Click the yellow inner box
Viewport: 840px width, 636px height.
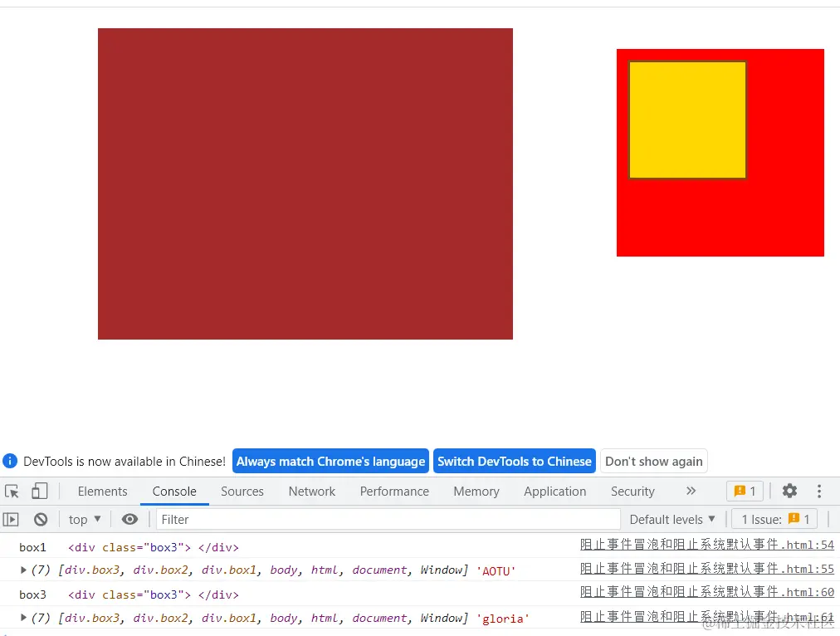pos(687,120)
